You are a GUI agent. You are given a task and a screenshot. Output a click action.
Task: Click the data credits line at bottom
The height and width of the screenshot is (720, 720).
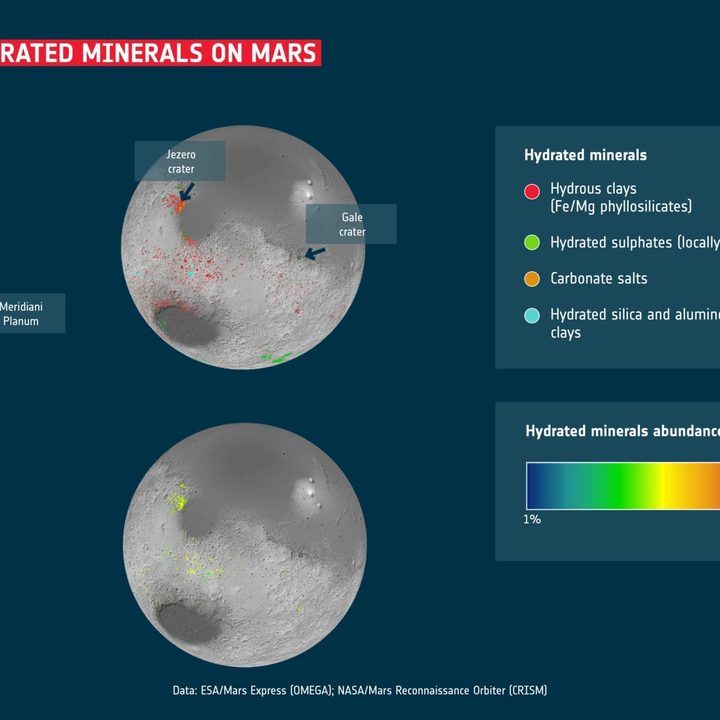coord(360,690)
